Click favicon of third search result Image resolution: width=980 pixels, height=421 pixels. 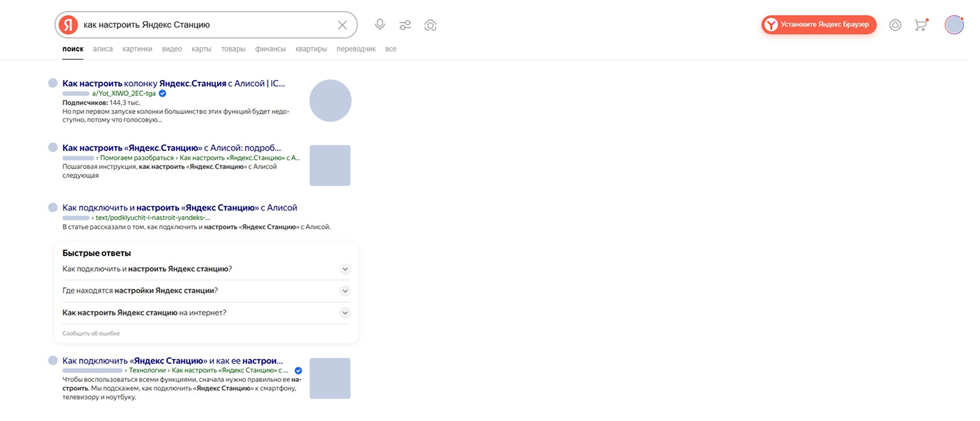(53, 207)
